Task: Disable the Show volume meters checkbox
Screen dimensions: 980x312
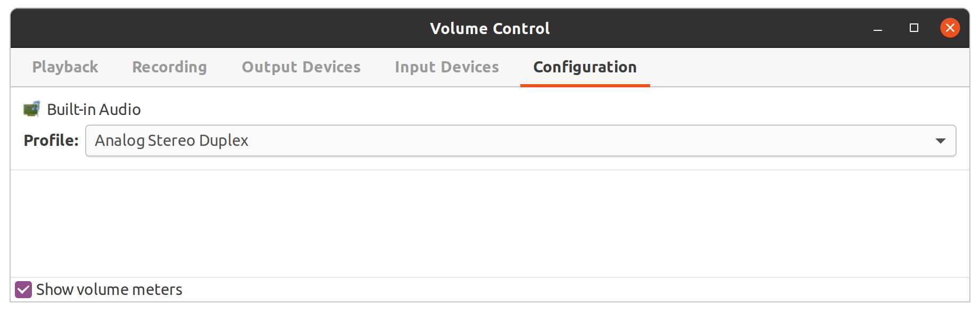Action: click(23, 290)
